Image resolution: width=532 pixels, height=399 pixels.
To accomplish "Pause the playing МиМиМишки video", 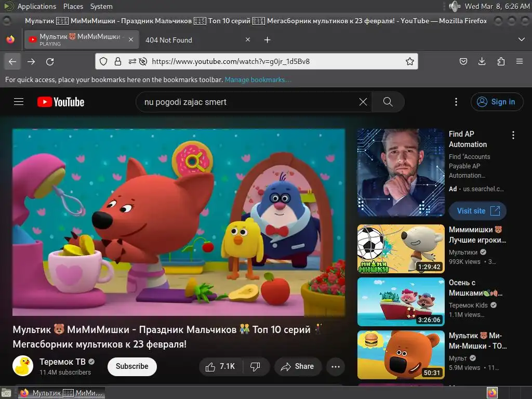I will (179, 222).
